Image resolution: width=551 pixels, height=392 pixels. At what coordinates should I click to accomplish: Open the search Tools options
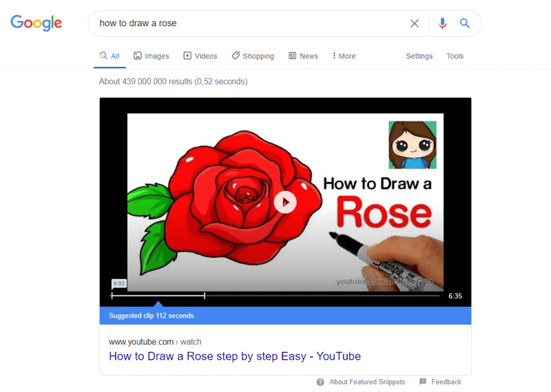click(455, 56)
